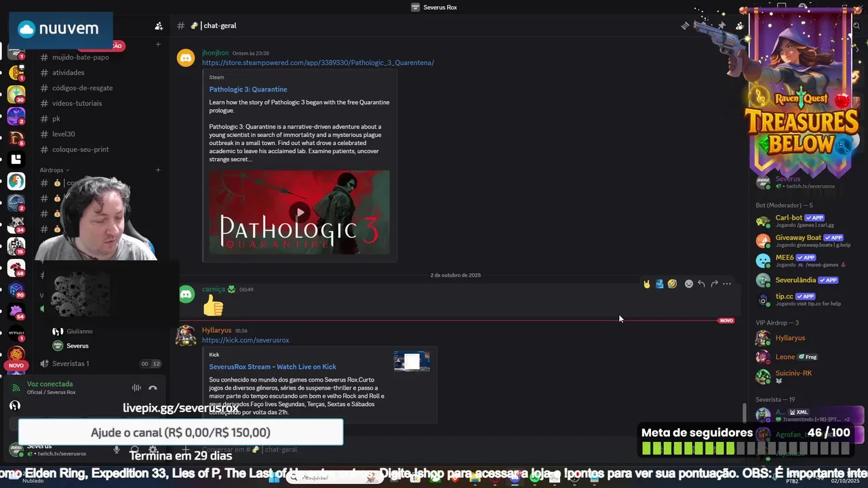868x488 pixels.
Task: Open the server icon with badge 15
Action: (x=16, y=246)
